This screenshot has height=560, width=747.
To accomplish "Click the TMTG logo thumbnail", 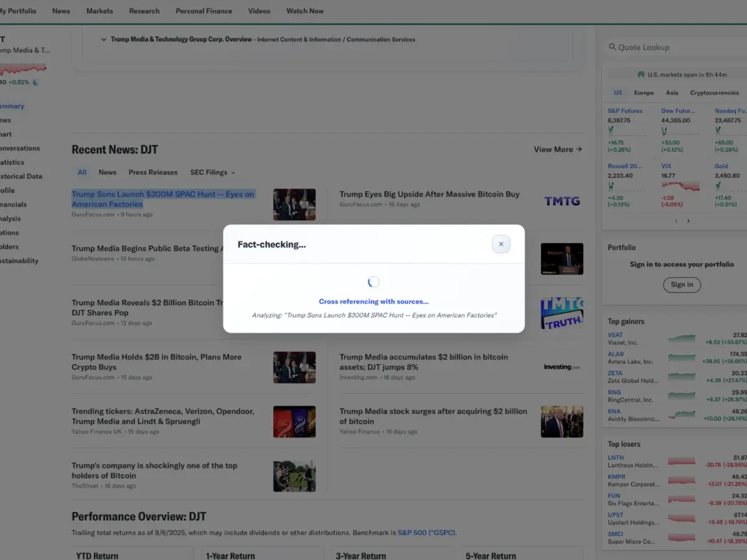I will click(562, 201).
